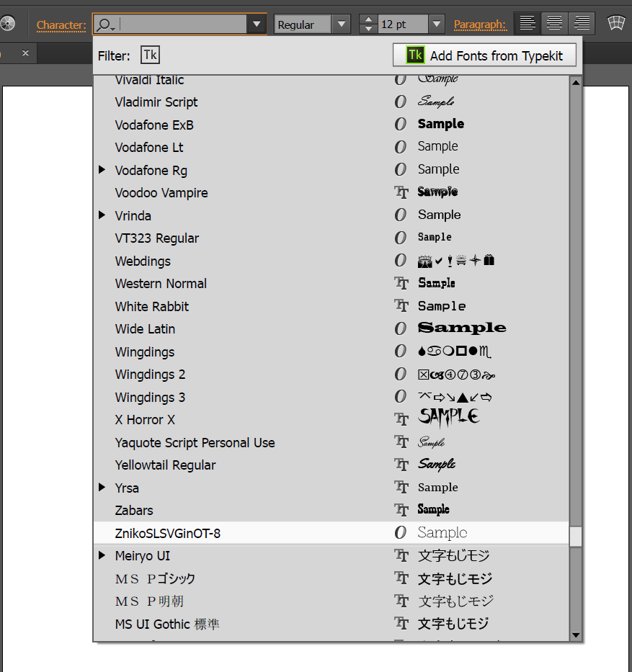The width and height of the screenshot is (632, 672).
Task: Select VT323 Regular font
Action: (x=331, y=238)
